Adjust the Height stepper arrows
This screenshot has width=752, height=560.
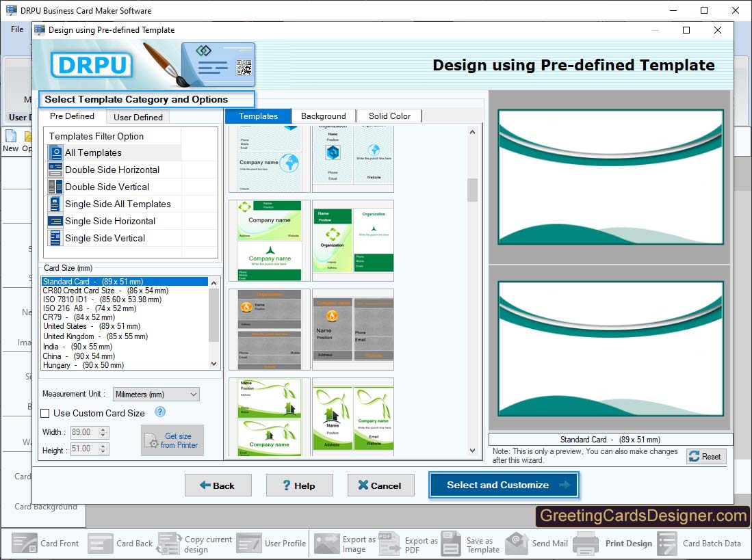[103, 449]
